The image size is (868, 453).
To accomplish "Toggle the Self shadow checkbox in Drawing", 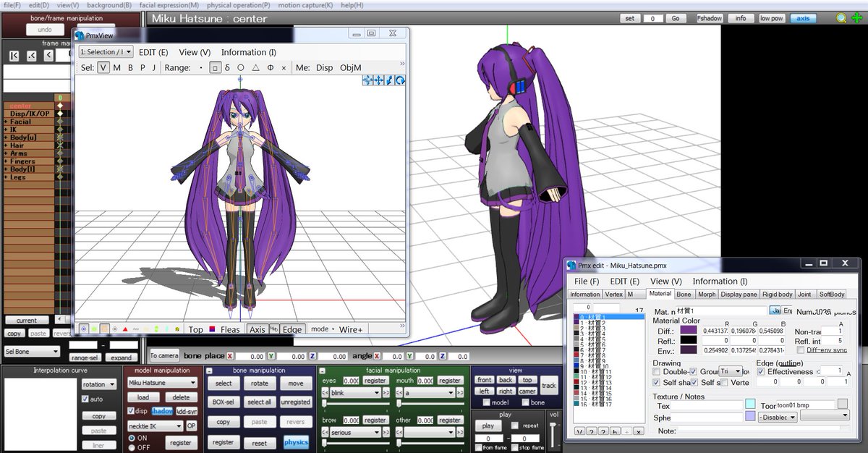I will point(657,382).
